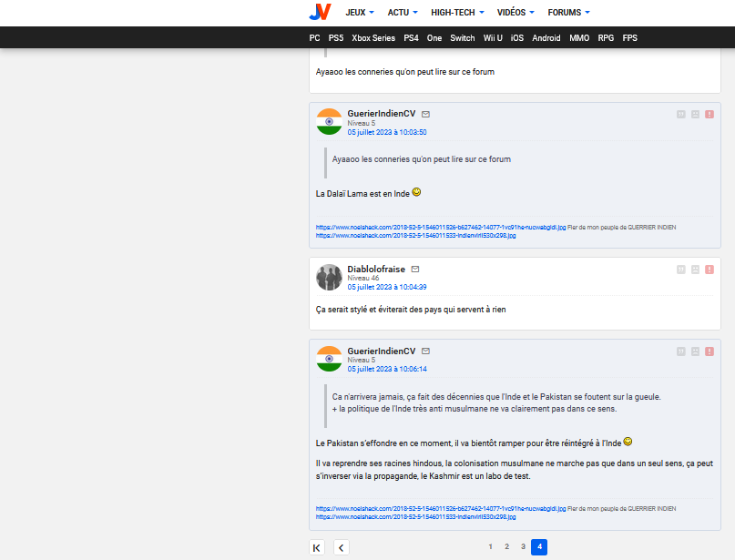Viewport: 735px width, 560px height.
Task: Open permalink 05 juillet 2023 à 10:06:14
Action: [x=387, y=369]
